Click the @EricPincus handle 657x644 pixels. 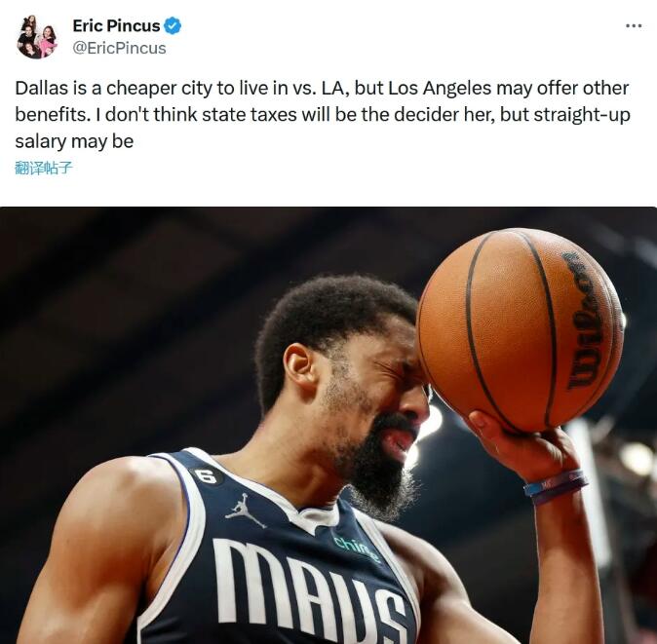(x=120, y=48)
